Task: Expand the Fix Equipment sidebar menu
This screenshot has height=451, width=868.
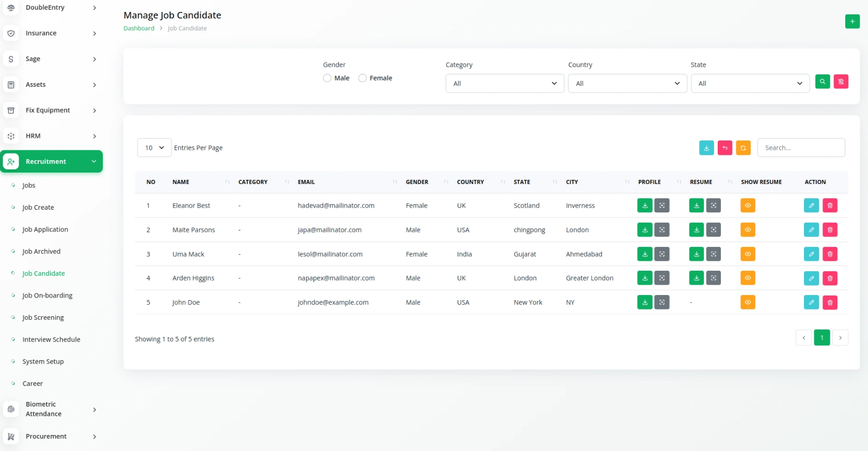Action: pos(52,110)
